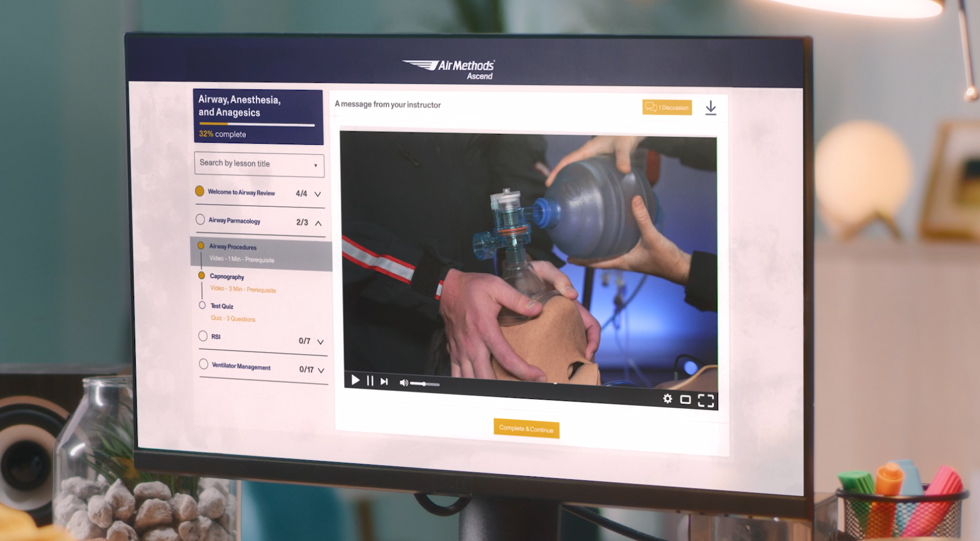Open the 1 Discussion button
The height and width of the screenshot is (541, 980).
point(667,108)
